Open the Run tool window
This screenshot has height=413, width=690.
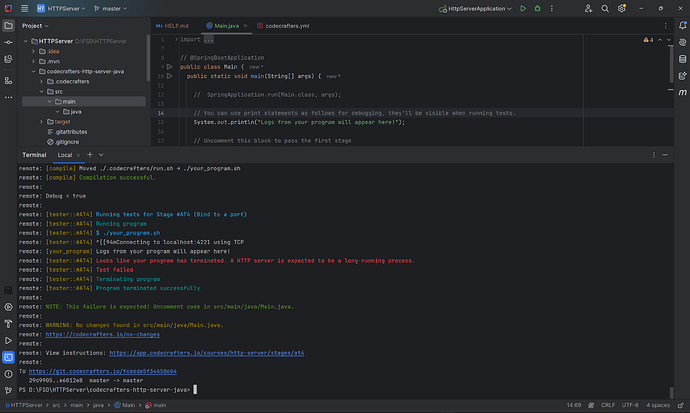point(8,340)
